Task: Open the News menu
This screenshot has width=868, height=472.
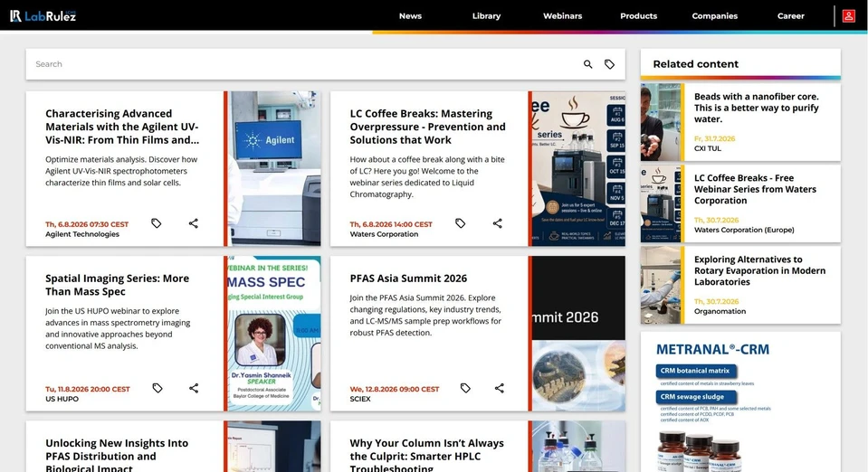Action: 410,16
